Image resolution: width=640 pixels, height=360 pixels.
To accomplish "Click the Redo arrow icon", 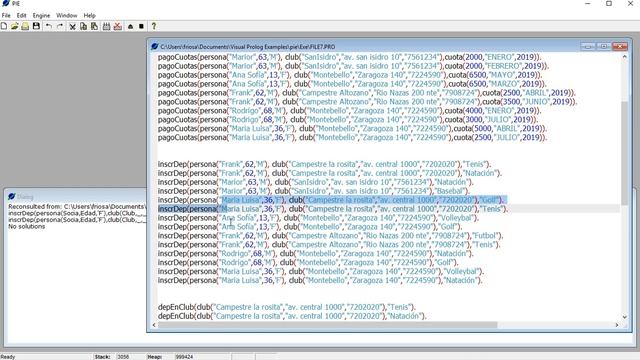I will pos(60,26).
